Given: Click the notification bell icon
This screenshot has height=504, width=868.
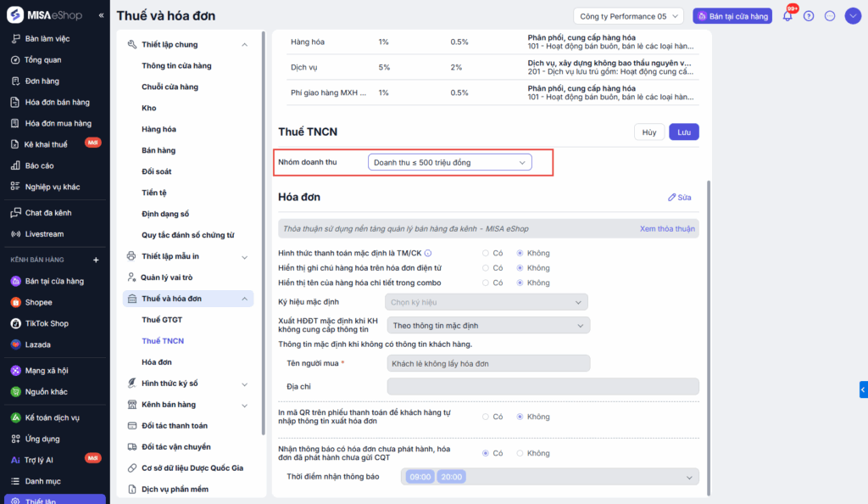Looking at the screenshot, I should pos(787,16).
